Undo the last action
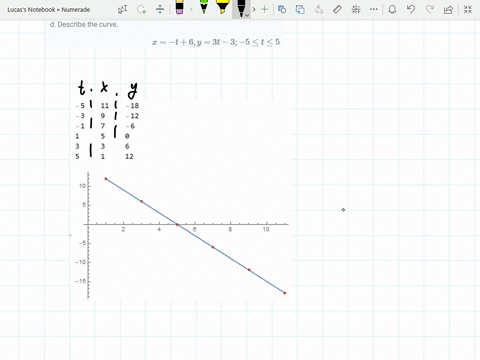The image size is (480, 360). tap(411, 9)
